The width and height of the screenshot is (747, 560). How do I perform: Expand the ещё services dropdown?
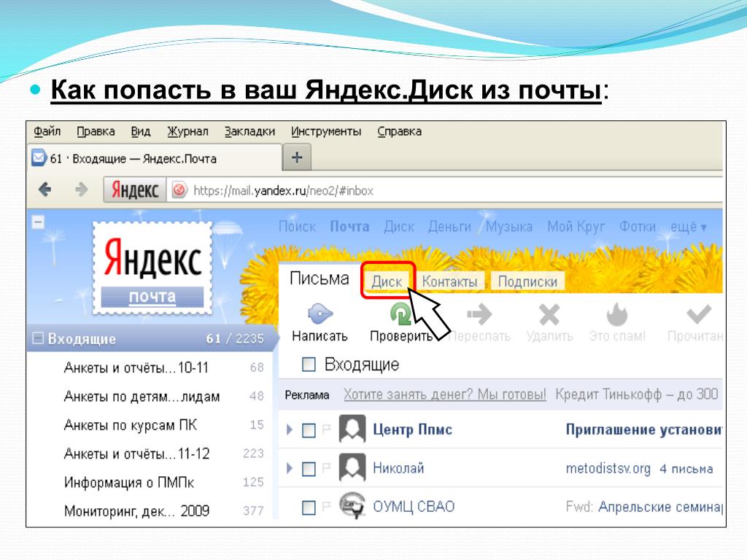click(689, 227)
